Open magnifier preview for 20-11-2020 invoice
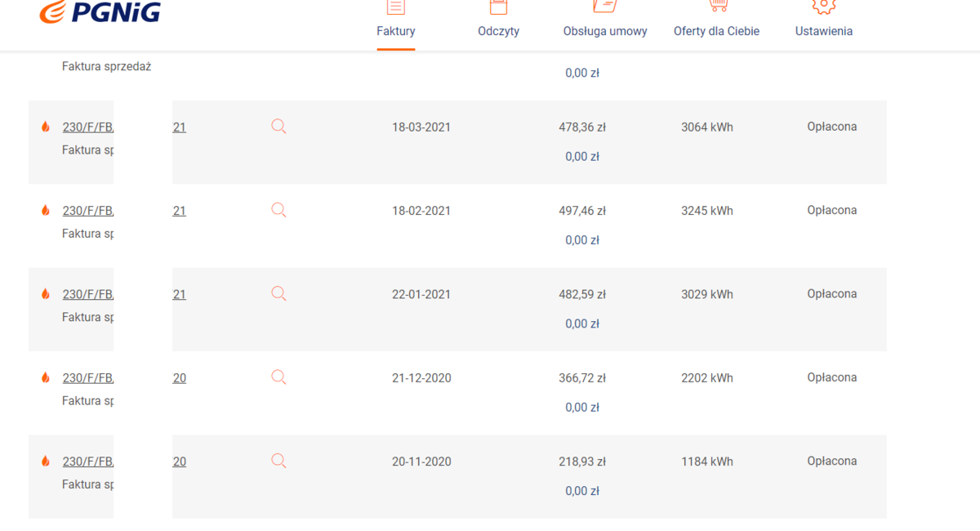Viewport: 980px width, 531px height. coord(278,461)
